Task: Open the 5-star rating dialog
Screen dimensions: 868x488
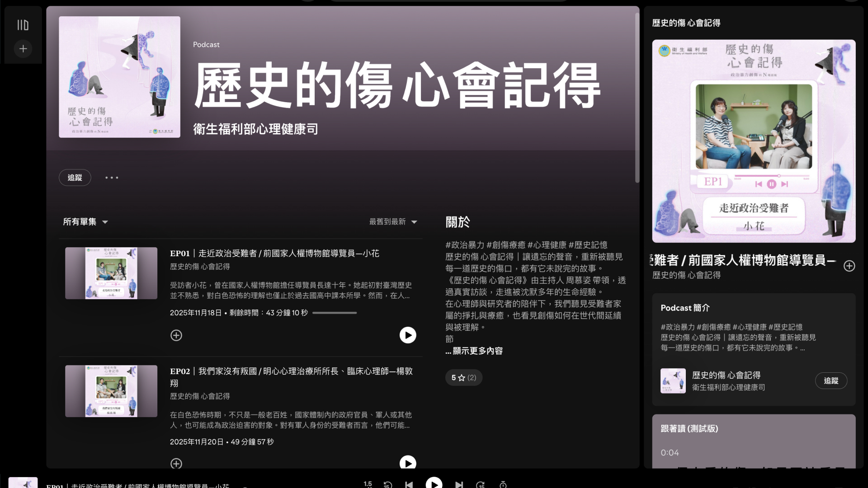Action: coord(464,377)
